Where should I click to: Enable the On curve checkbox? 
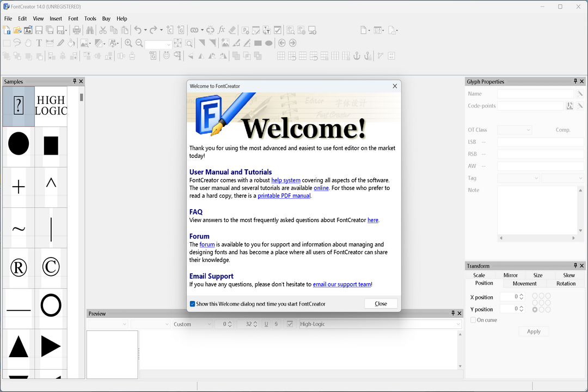[x=474, y=320]
